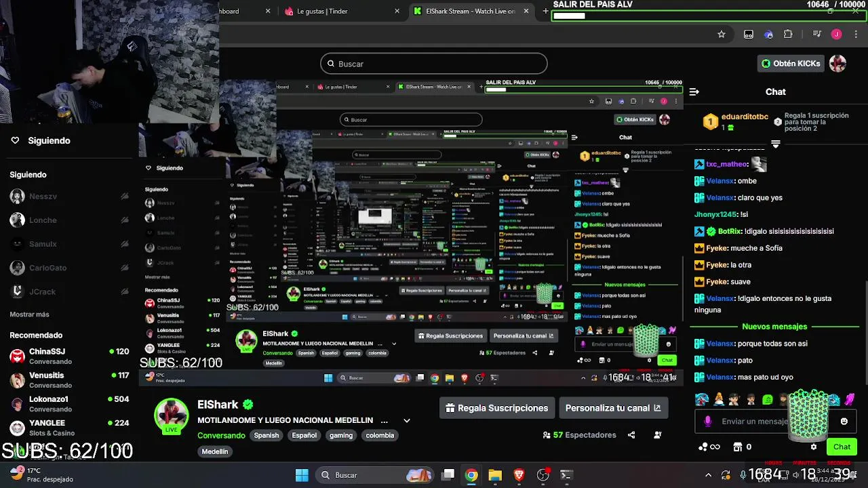Viewport: 868px width, 488px height.
Task: Click the share icon beside Espectadores
Action: 631,435
